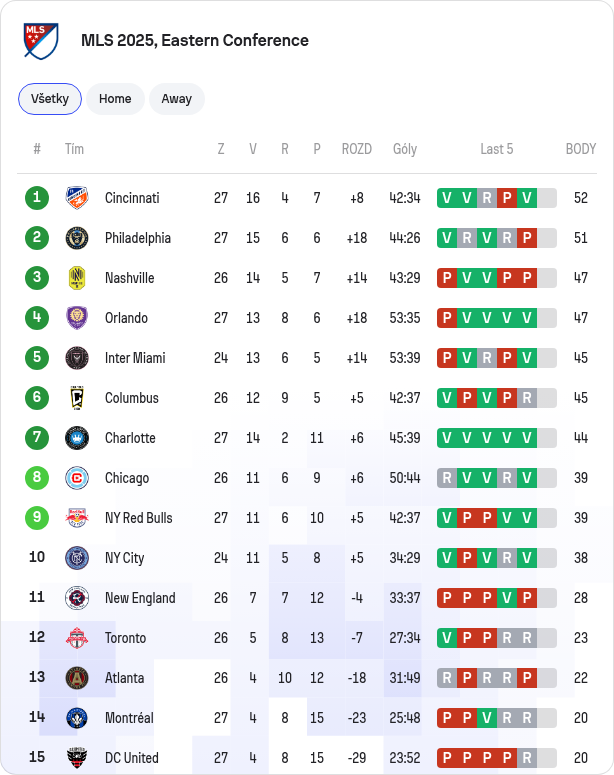The height and width of the screenshot is (775, 614).
Task: Click the Philadelphia Union crest icon
Action: coord(77,238)
